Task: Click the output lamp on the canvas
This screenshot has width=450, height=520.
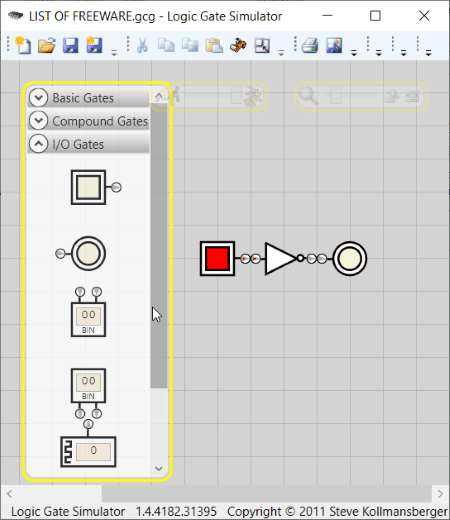Action: [350, 258]
